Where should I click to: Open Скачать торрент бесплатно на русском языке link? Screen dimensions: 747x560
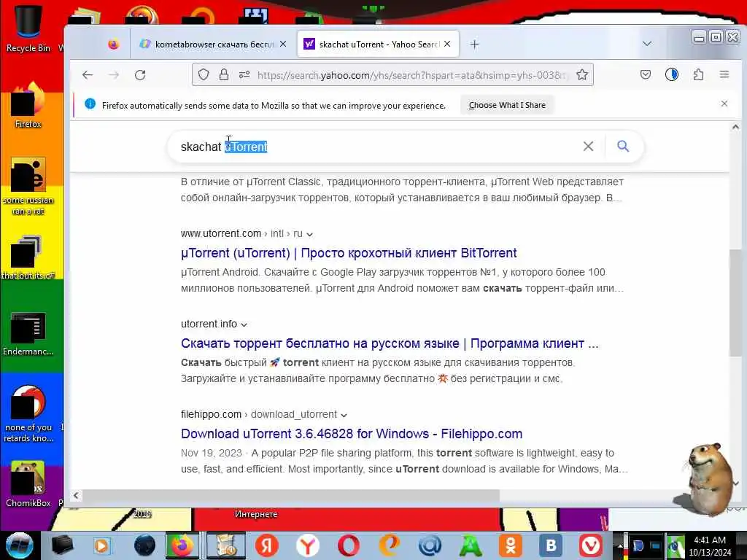click(x=390, y=343)
